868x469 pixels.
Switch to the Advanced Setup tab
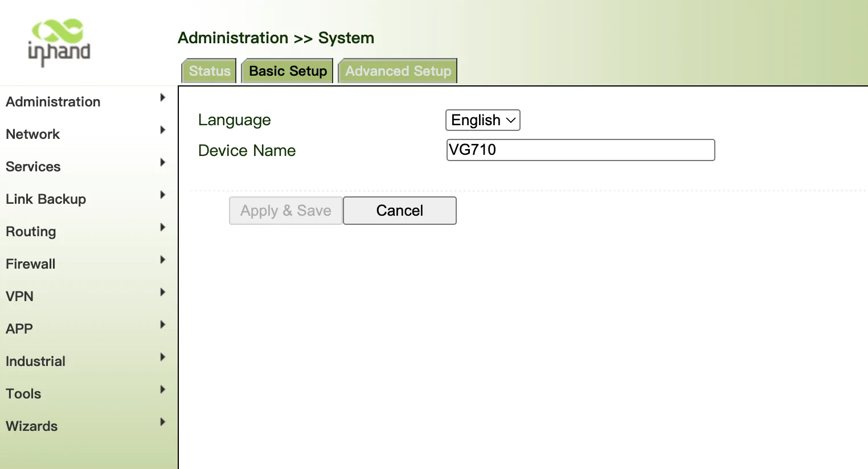coord(398,71)
